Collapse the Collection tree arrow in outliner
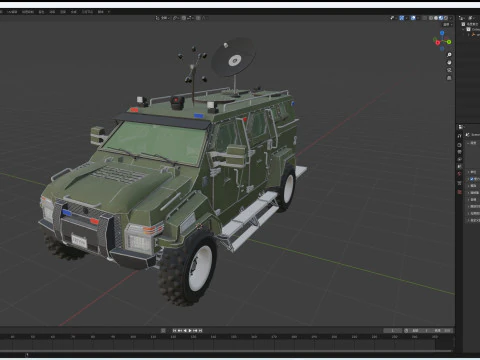Screen dimensions: 480x360 pyautogui.click(x=463, y=29)
